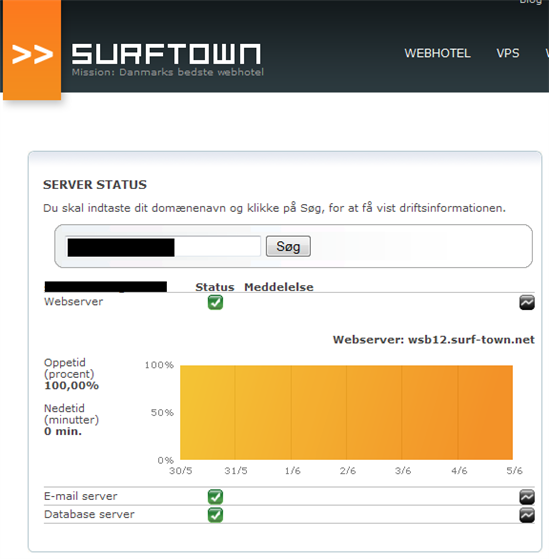Select the Webserver row label

pyautogui.click(x=73, y=302)
